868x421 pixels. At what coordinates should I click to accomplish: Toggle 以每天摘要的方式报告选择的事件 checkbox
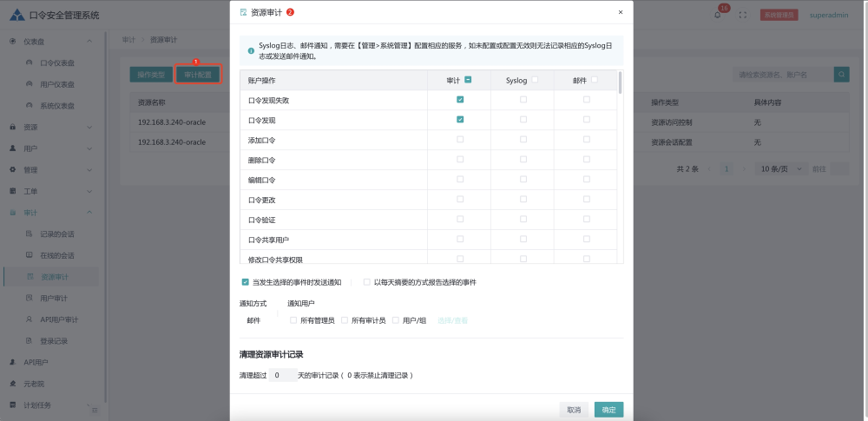click(x=367, y=282)
